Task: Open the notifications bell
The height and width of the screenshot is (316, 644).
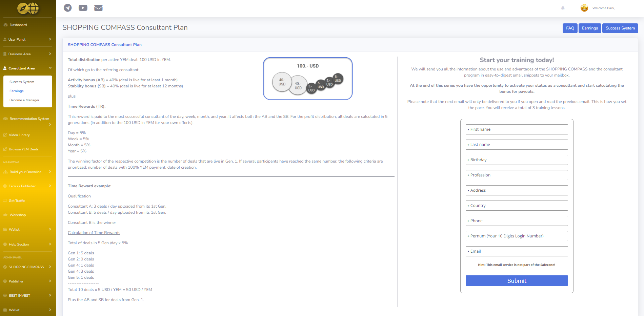Action: (563, 8)
